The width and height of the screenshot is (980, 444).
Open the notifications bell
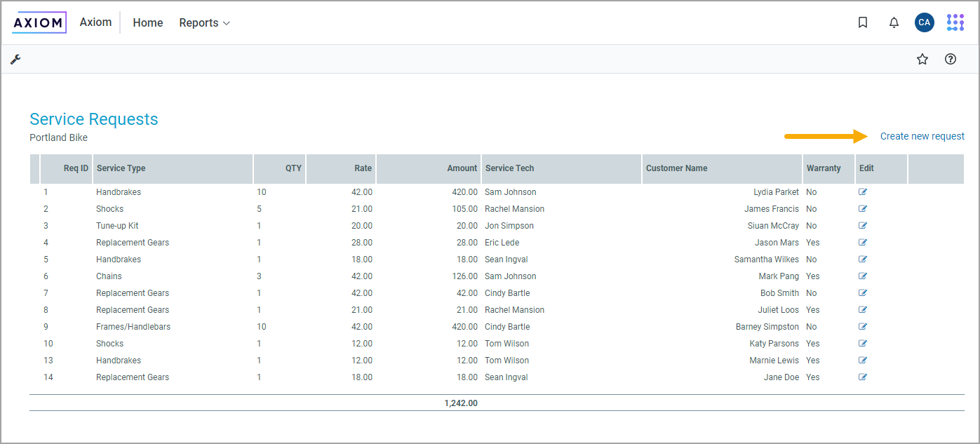[894, 22]
